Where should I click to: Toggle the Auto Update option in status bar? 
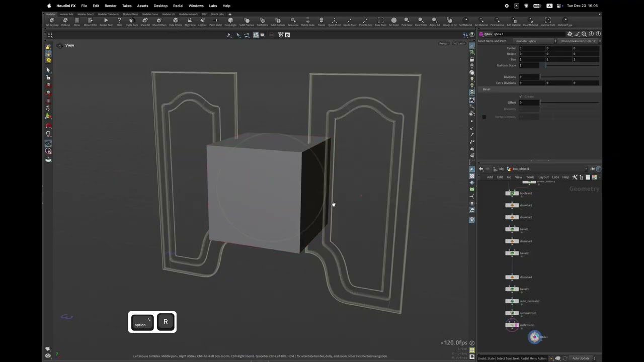pos(581,358)
